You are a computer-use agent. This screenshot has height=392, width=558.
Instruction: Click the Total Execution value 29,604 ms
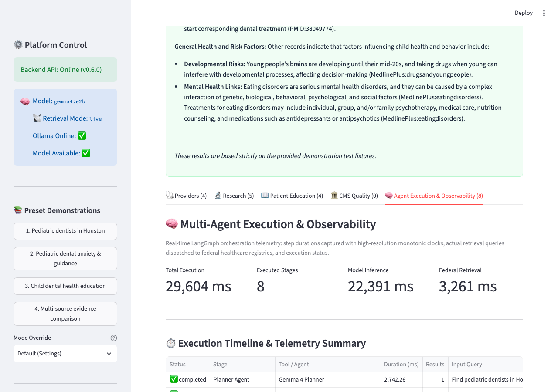click(198, 286)
